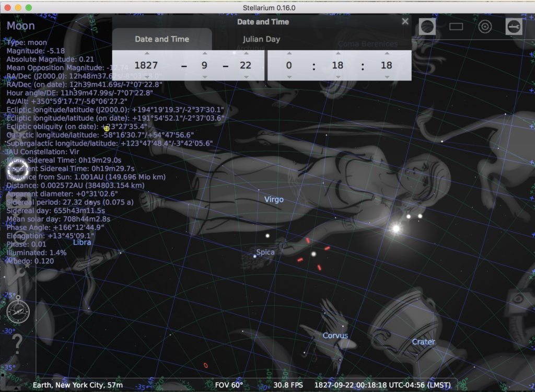Image resolution: width=535 pixels, height=392 pixels.
Task: Click the 'Phase: 0.01' line
Action: 26,245
